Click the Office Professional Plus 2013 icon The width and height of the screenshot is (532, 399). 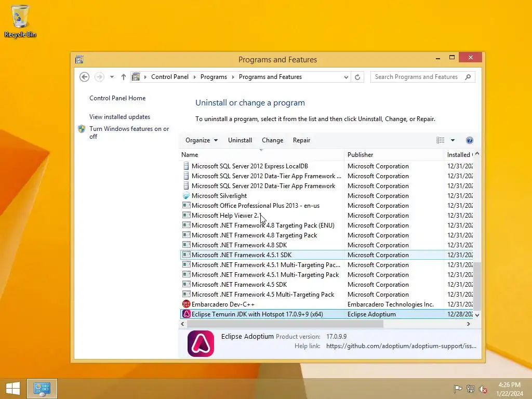187,205
